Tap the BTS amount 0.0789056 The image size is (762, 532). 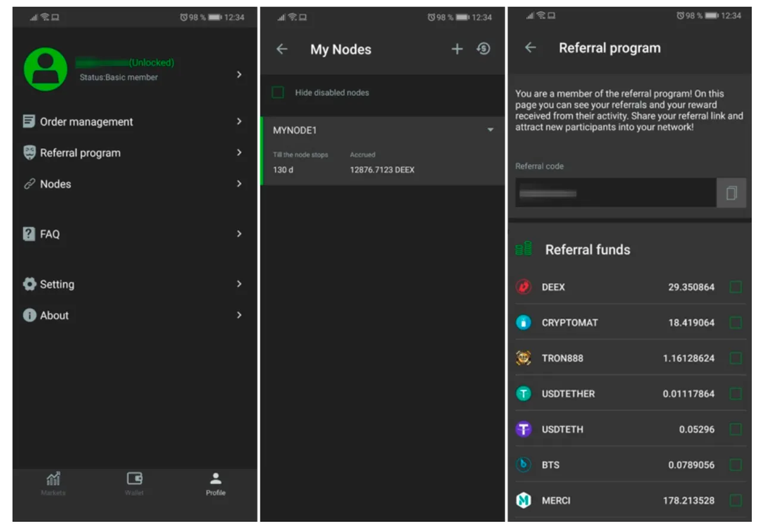(x=691, y=465)
